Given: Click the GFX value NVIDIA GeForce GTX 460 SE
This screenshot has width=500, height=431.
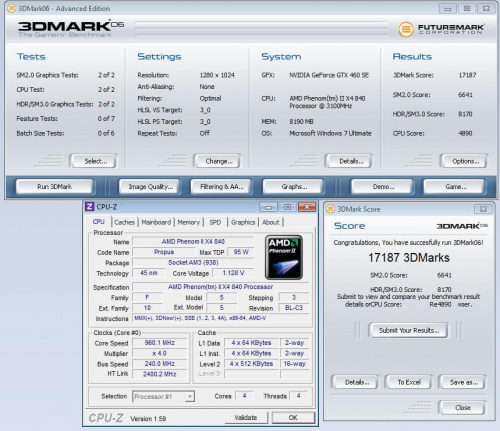Looking at the screenshot, I should [x=329, y=75].
